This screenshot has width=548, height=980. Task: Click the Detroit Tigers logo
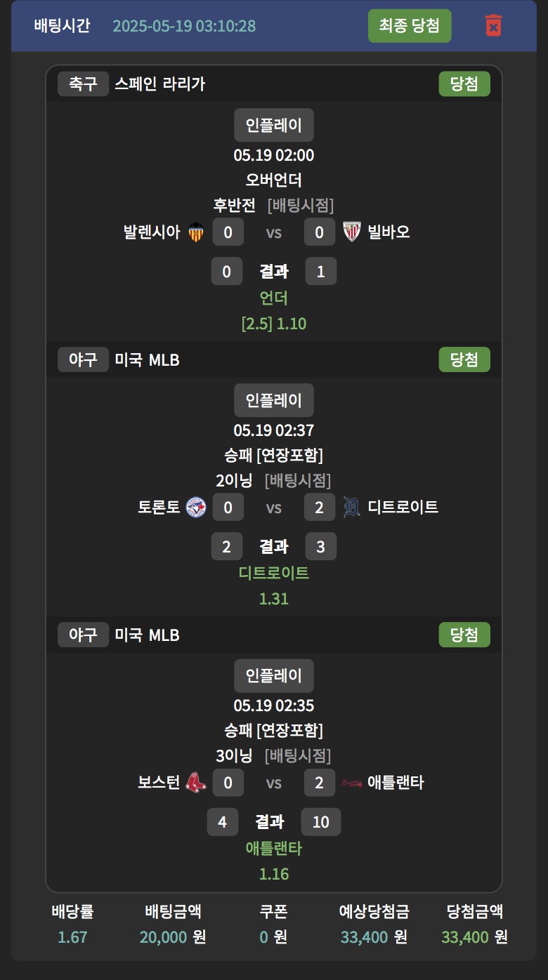[351, 508]
